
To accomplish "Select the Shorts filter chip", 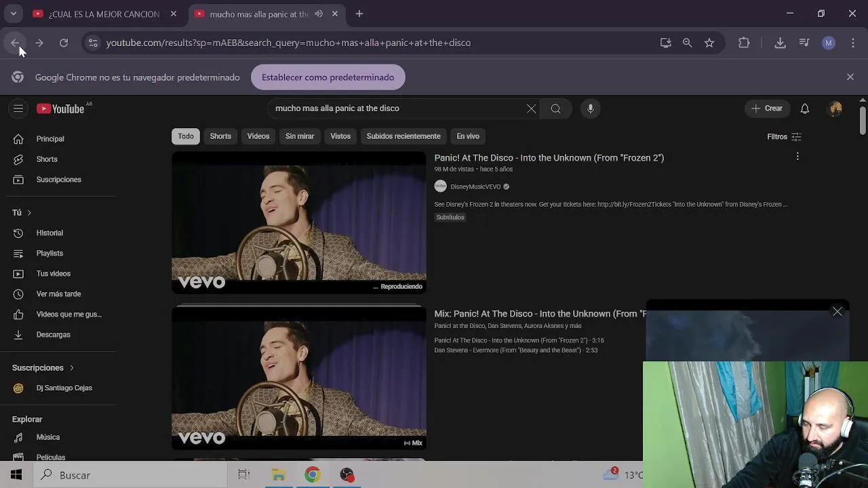I will (x=220, y=136).
